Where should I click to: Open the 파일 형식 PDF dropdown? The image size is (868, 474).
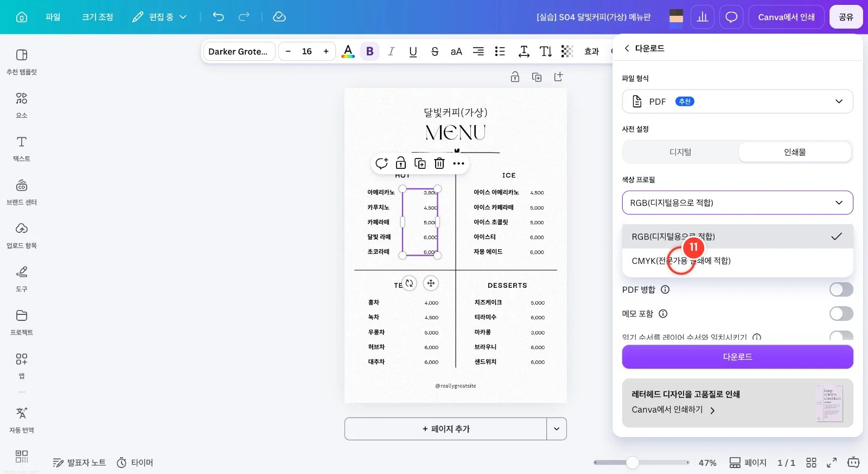click(737, 102)
